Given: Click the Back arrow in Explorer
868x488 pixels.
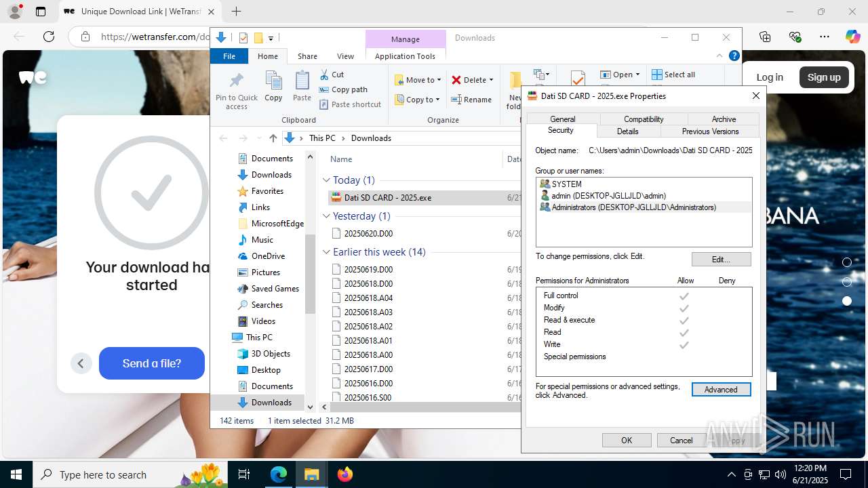Looking at the screenshot, I should 224,138.
